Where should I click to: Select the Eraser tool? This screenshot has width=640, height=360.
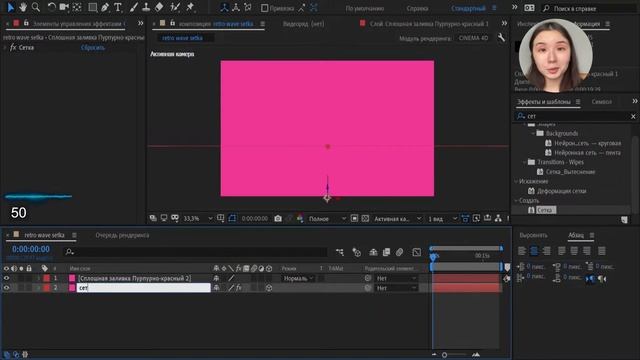tap(159, 7)
